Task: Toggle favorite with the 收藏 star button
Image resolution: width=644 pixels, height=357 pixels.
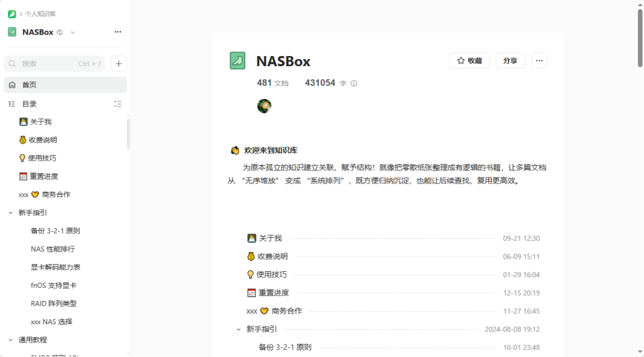Action: [x=469, y=60]
